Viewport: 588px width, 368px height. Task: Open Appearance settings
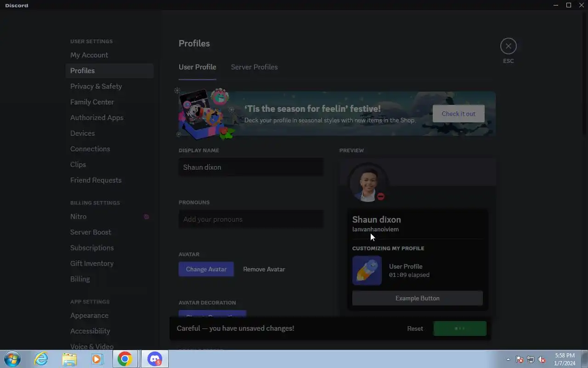(x=109, y=315)
